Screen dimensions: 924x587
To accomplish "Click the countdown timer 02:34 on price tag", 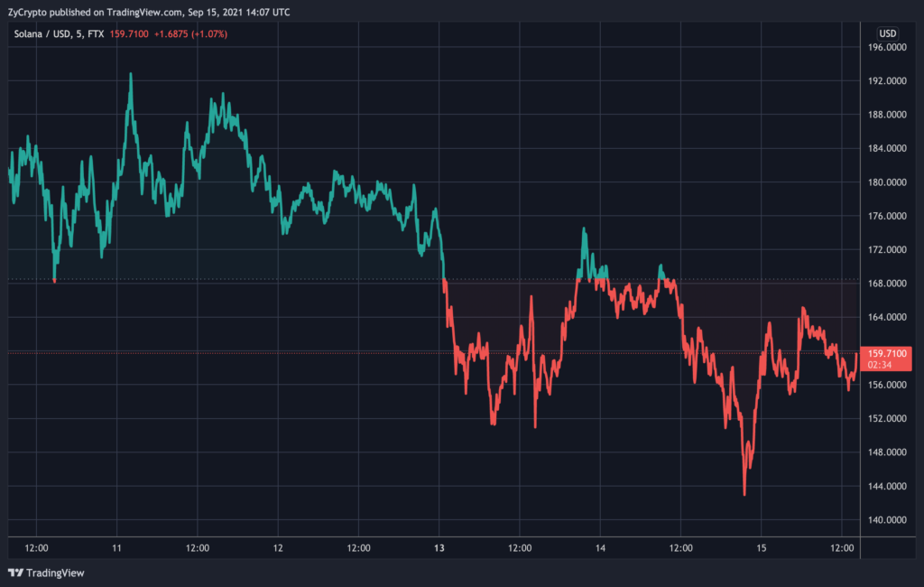I will 879,365.
